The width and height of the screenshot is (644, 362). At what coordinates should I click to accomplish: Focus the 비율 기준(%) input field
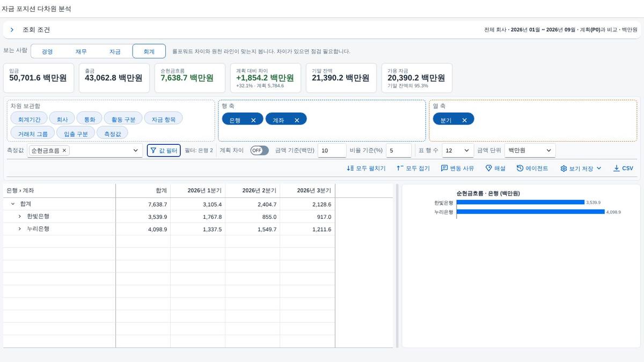(x=398, y=151)
